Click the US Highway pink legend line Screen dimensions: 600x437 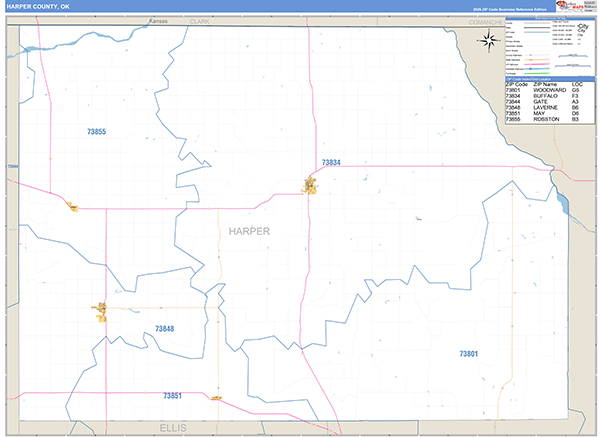click(537, 64)
